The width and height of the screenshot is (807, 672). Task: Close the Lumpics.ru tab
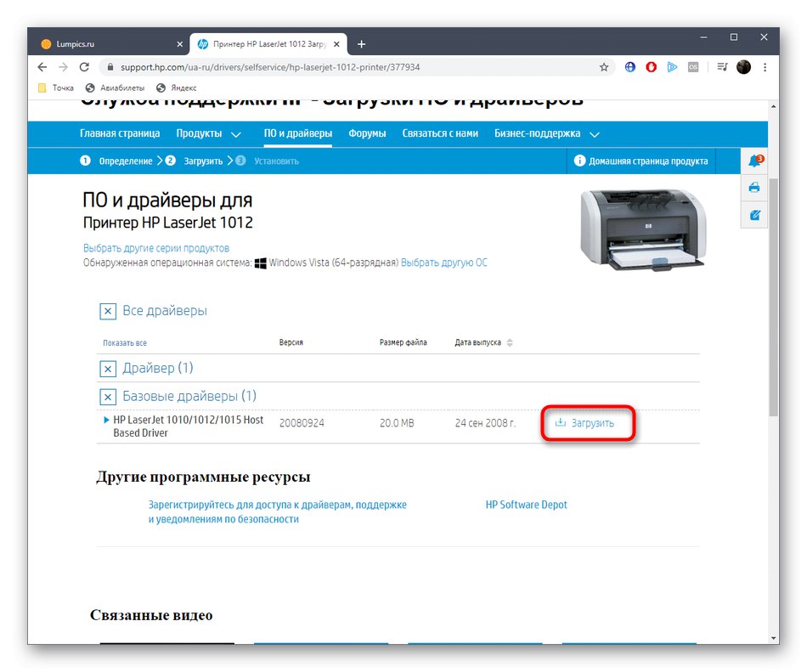pos(179,44)
